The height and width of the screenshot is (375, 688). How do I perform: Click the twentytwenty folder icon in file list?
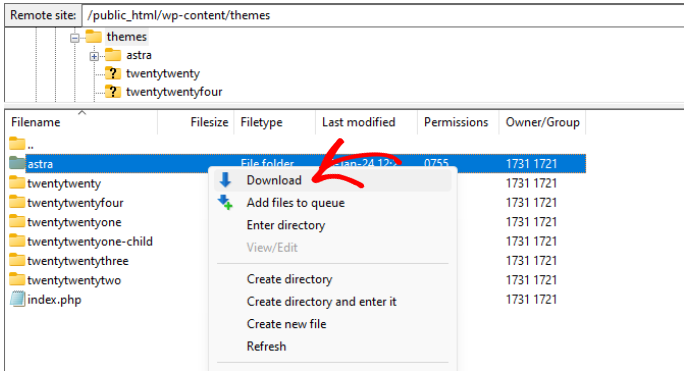pyautogui.click(x=17, y=182)
